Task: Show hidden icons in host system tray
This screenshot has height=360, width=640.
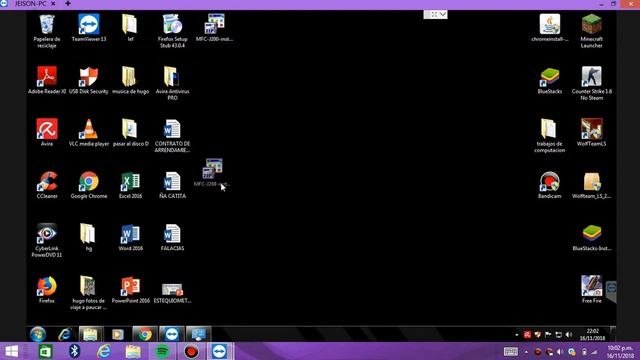Action: pos(526,351)
